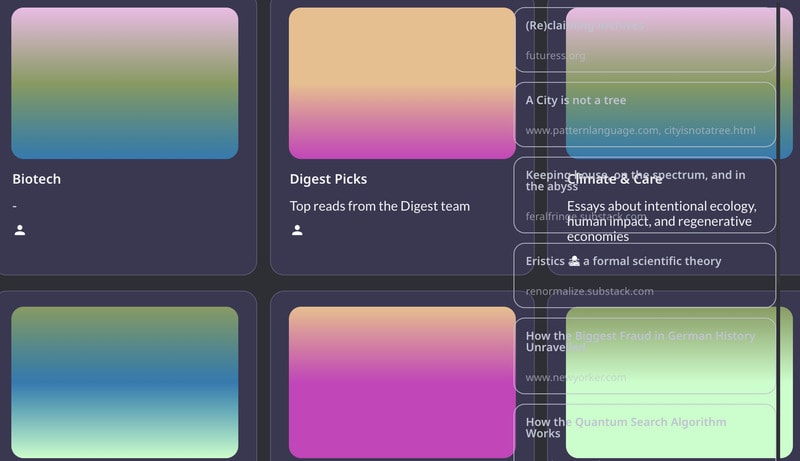Open the Climate & Care collection

pyautogui.click(x=614, y=180)
